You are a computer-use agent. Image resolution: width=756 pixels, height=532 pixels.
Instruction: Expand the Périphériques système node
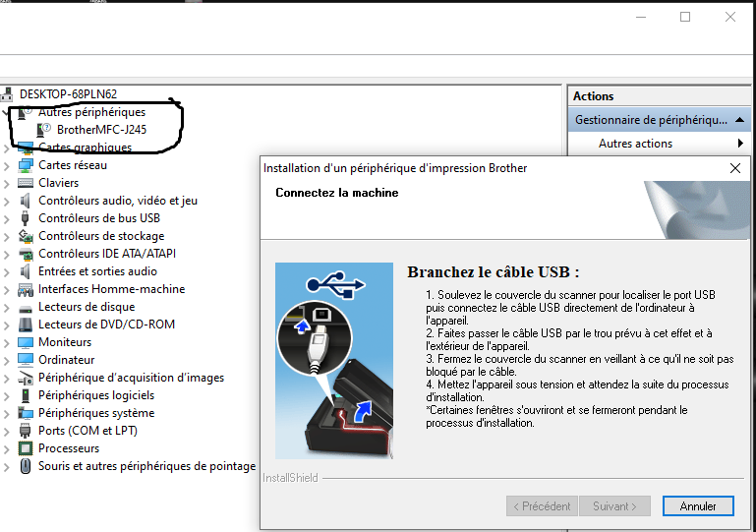pyautogui.click(x=6, y=414)
